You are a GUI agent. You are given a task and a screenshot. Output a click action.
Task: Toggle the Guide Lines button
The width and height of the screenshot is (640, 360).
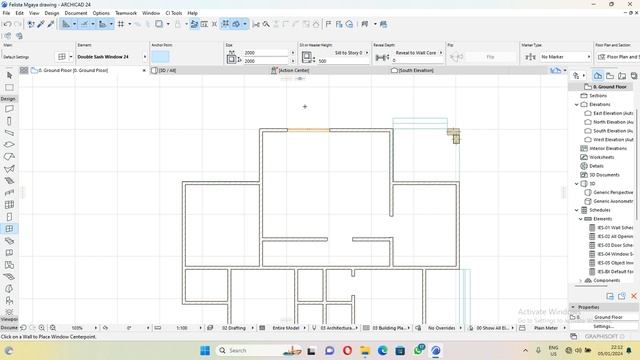(x=66, y=24)
